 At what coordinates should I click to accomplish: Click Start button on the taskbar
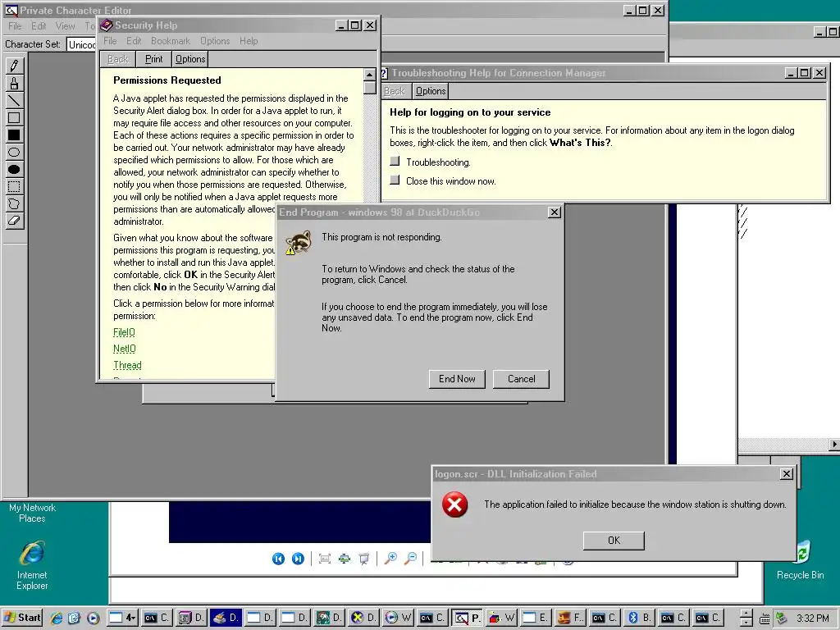point(22,618)
